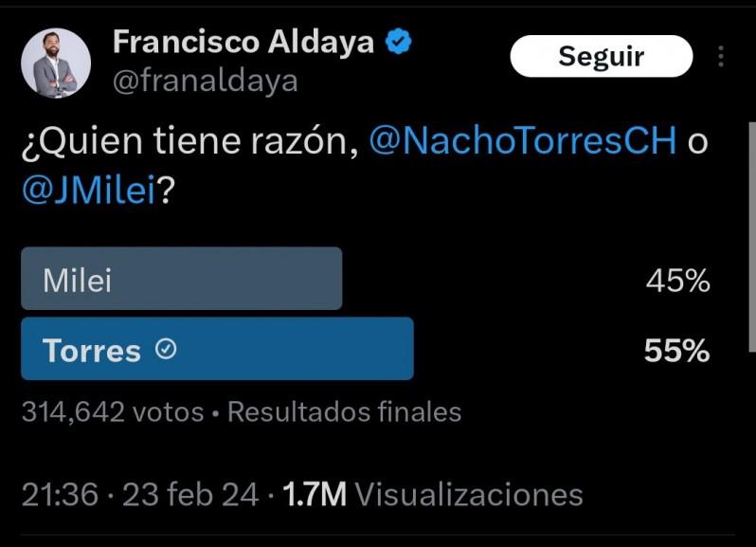Click the Resultados finales label
756x547 pixels.
345,411
